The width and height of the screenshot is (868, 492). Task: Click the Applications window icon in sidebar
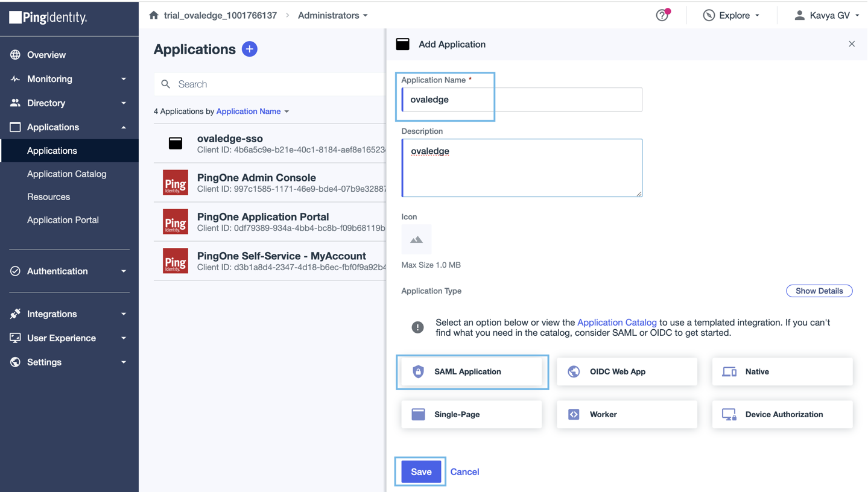tap(15, 127)
